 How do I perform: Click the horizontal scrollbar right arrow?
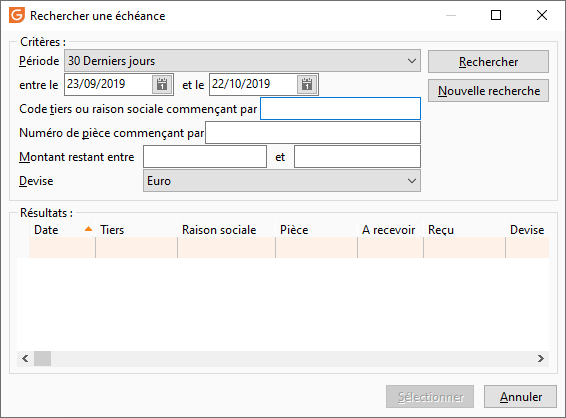click(540, 358)
